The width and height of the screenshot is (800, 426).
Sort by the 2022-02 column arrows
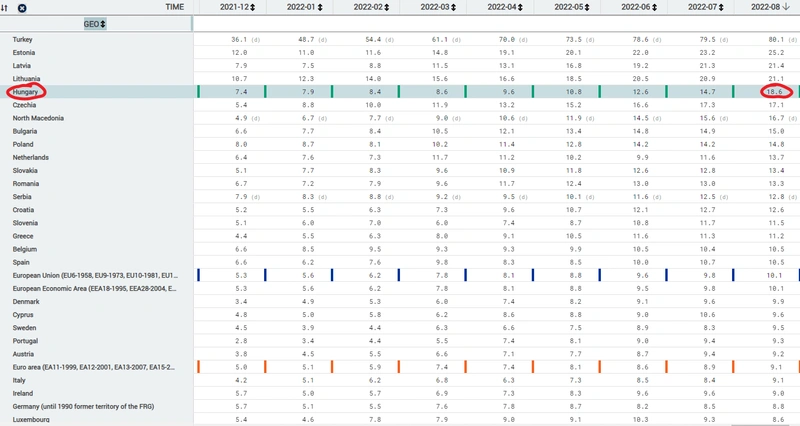pos(387,7)
